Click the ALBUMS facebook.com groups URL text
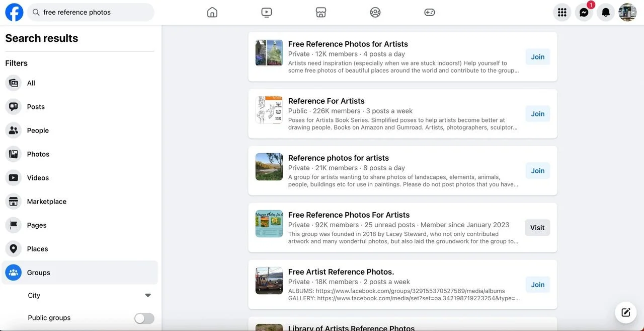644x331 pixels. [x=396, y=291]
